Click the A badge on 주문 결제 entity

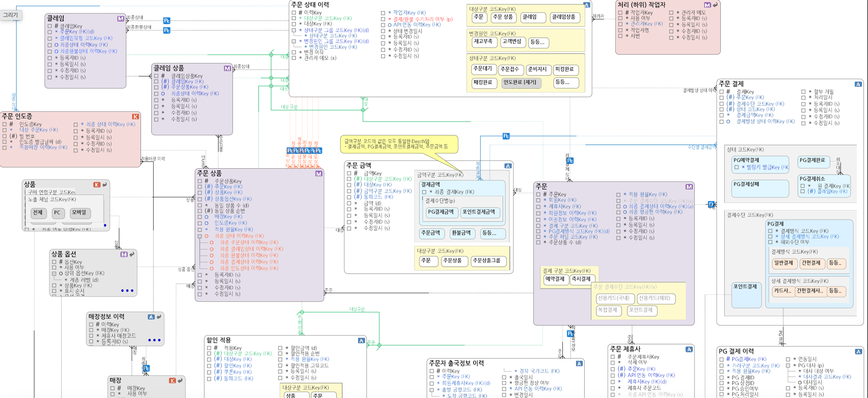click(x=858, y=84)
